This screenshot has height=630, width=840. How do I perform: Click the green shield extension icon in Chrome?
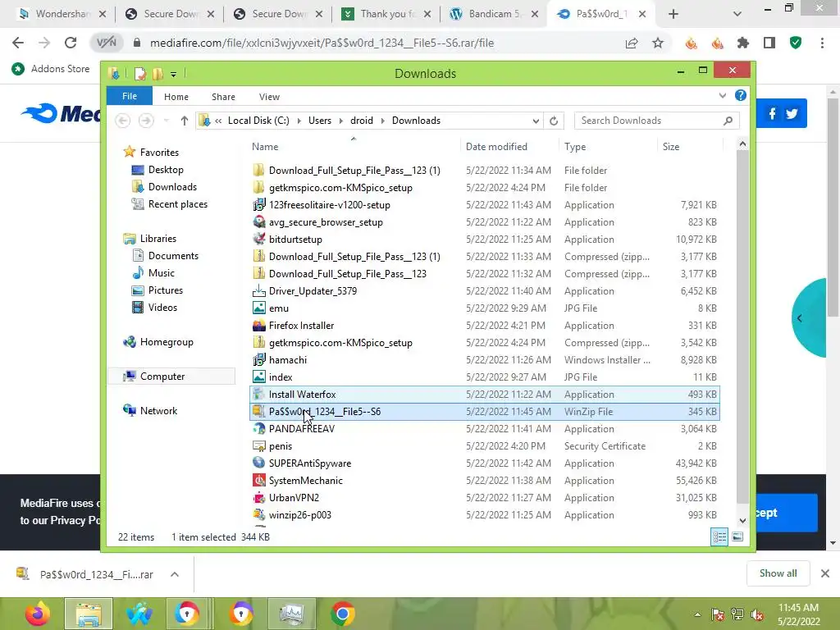(x=796, y=43)
